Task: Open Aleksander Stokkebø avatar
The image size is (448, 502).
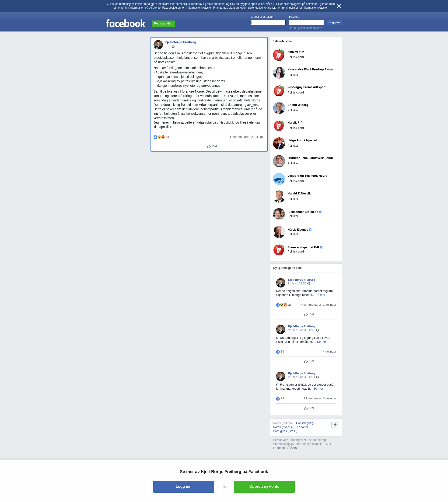Action: 279,214
